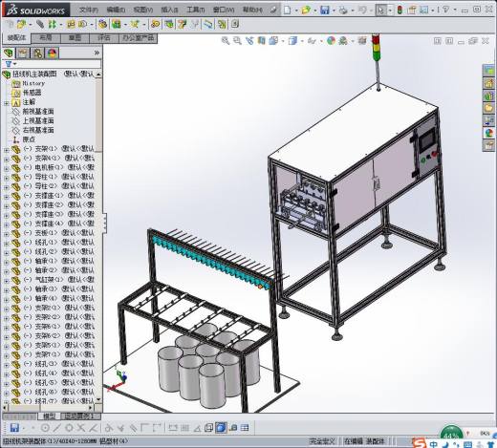
Task: Click the feature tree scroll-down arrow
Action: pyautogui.click(x=98, y=399)
